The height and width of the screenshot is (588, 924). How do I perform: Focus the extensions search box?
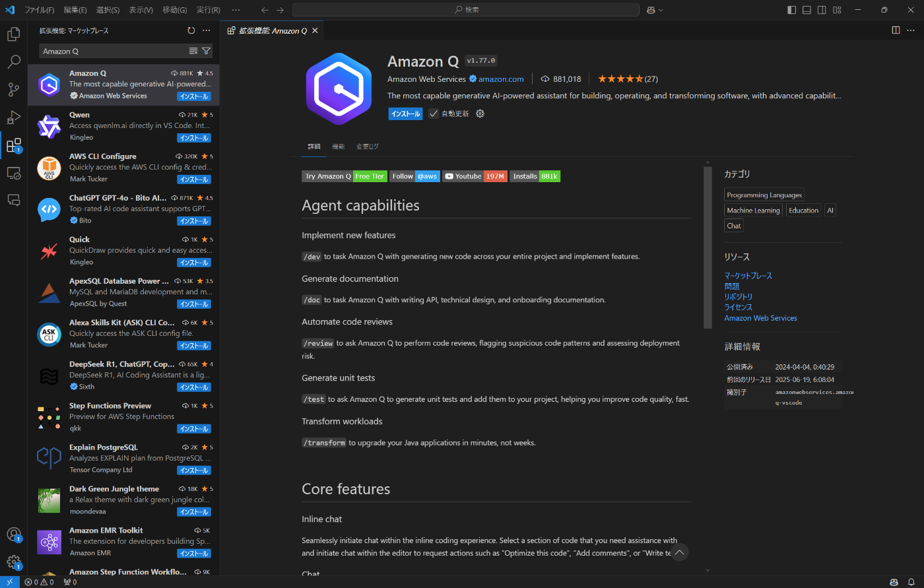[114, 51]
